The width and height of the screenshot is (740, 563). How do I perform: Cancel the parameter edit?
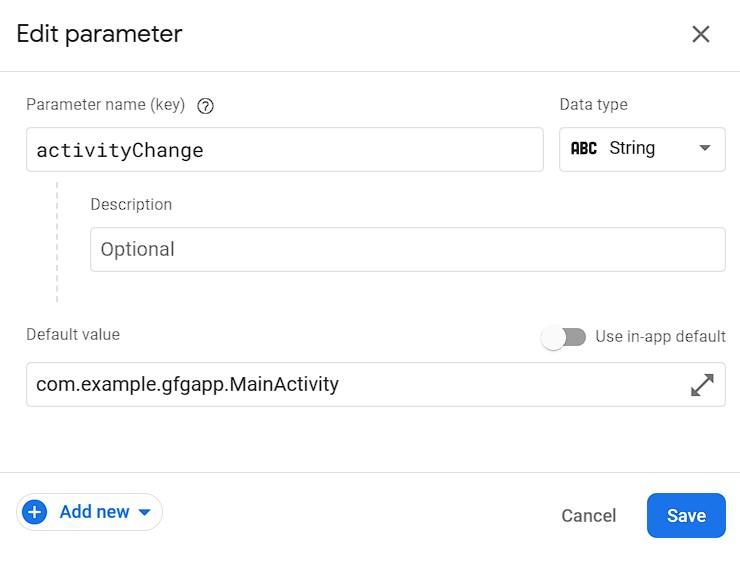coord(588,516)
